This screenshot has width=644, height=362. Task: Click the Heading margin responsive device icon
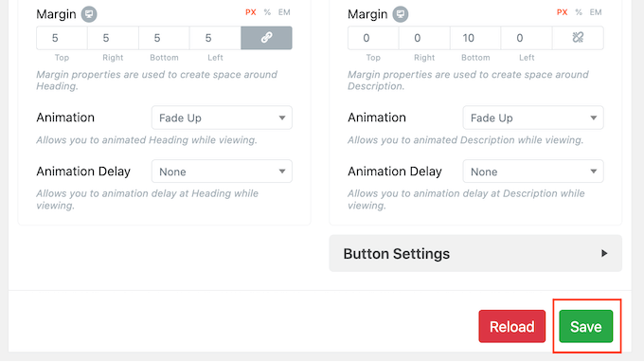tap(89, 14)
